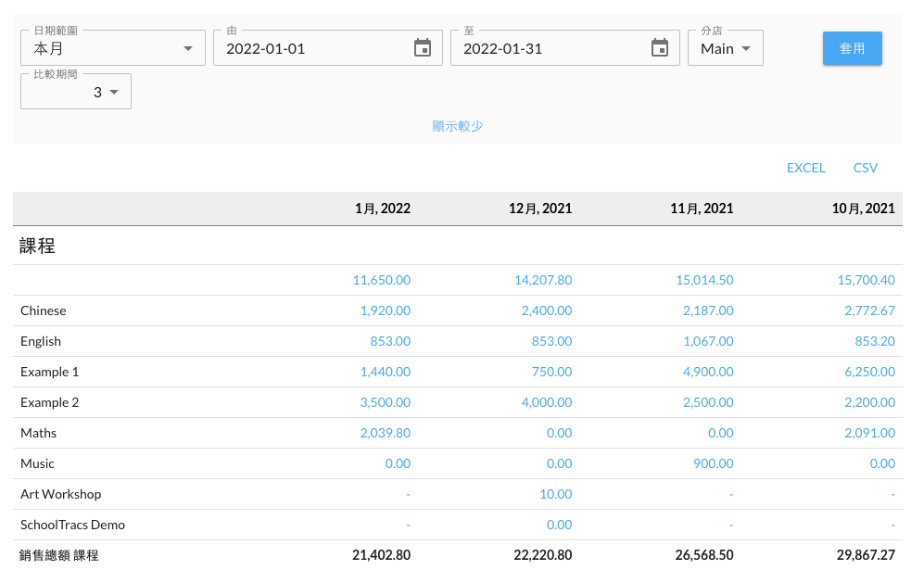924x570 pixels.
Task: Open Example 2 value 4,000.00
Action: coord(546,402)
